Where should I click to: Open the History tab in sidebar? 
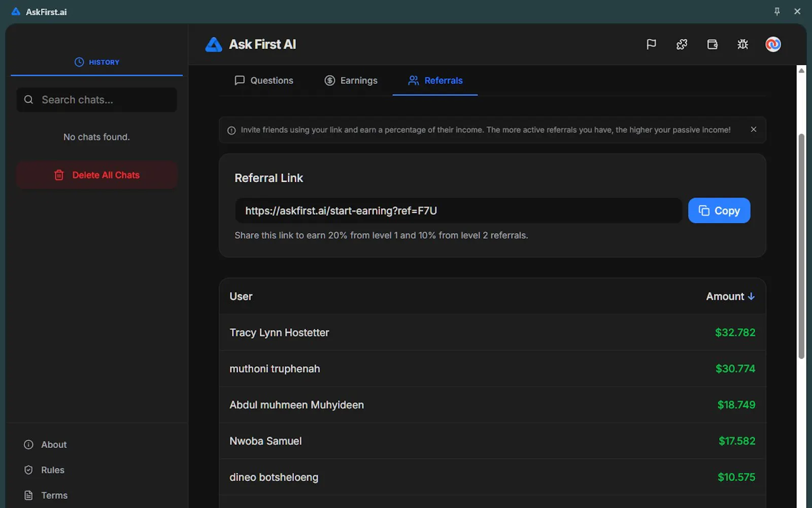[96, 62]
